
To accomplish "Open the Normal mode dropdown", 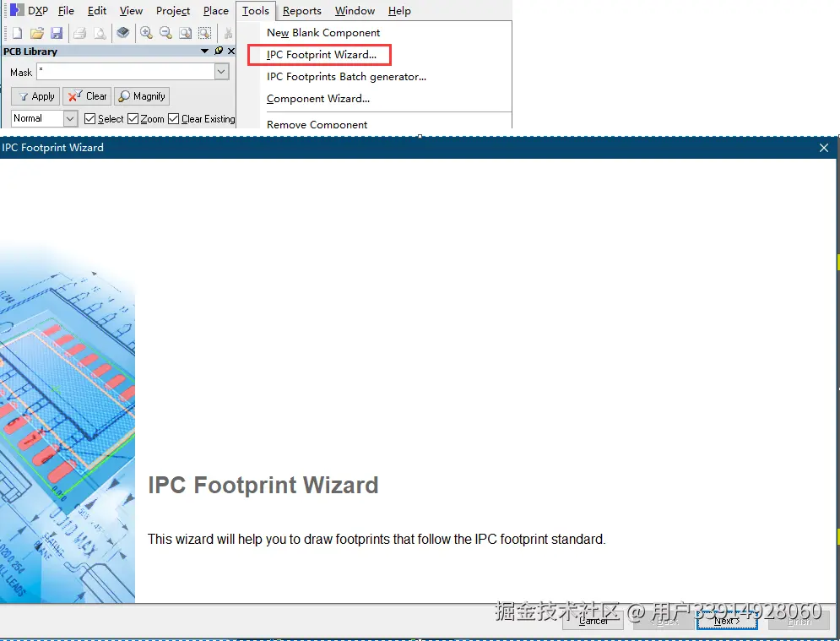I will coord(70,118).
